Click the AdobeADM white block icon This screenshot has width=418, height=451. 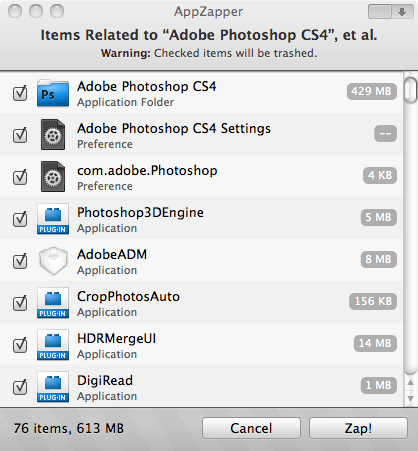53,261
